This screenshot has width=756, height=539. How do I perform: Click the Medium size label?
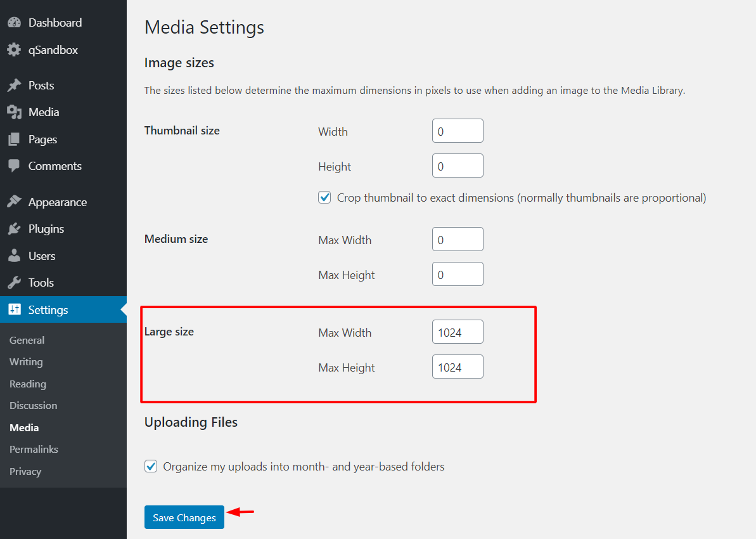pos(176,239)
